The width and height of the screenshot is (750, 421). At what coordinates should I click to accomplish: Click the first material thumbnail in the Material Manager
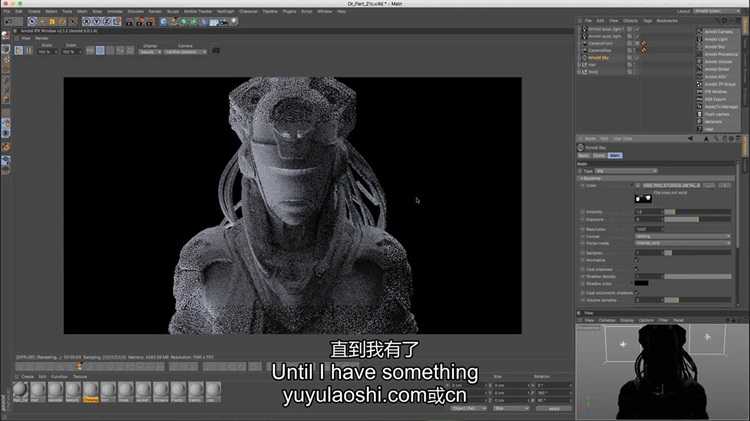(21, 391)
